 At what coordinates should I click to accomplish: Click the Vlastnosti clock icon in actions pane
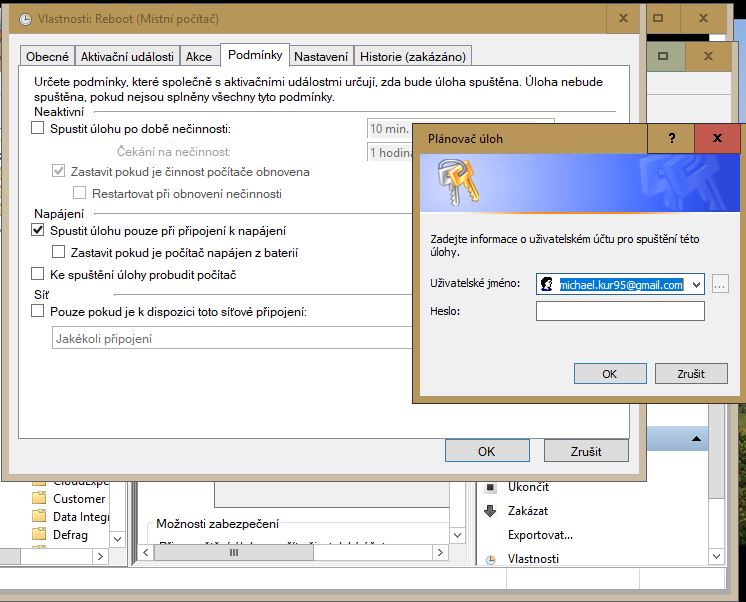click(490, 559)
